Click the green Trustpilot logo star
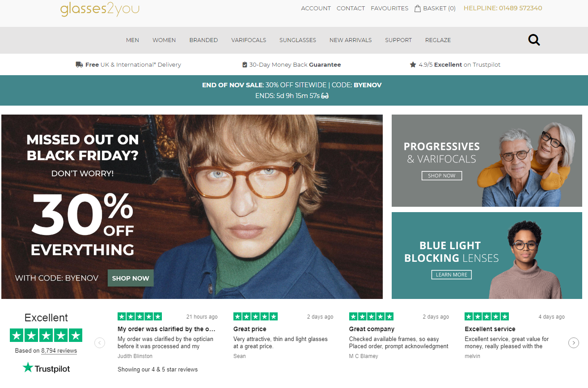The height and width of the screenshot is (388, 588). tap(28, 368)
